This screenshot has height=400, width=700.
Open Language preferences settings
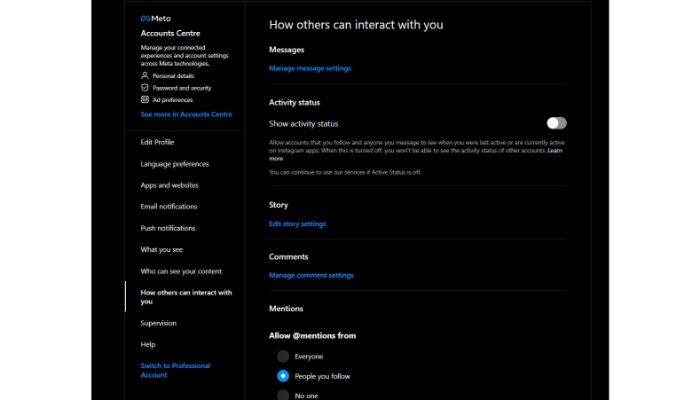[x=175, y=164]
